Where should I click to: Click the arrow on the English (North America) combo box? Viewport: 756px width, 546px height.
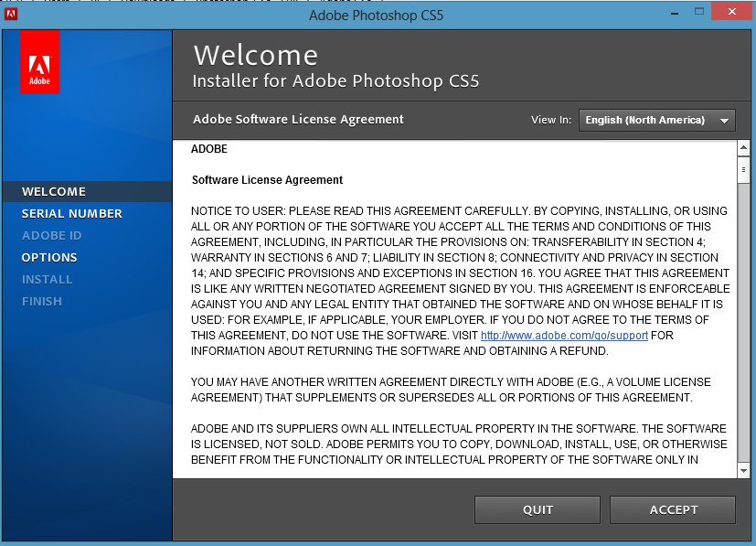click(725, 120)
